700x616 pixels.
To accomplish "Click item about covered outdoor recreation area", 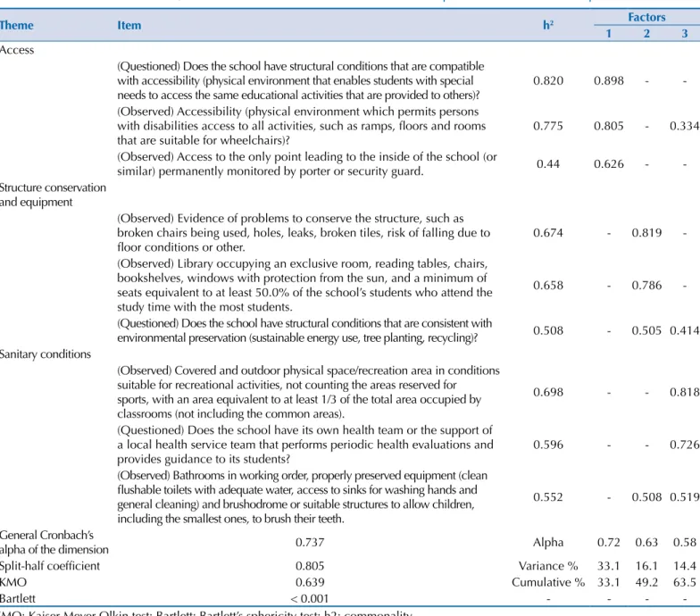I will tap(309, 392).
